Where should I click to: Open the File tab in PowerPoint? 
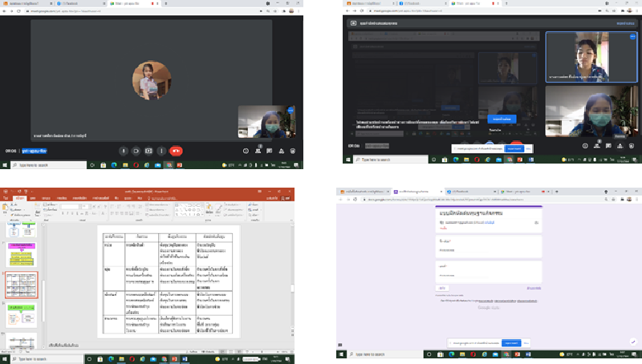click(7, 197)
